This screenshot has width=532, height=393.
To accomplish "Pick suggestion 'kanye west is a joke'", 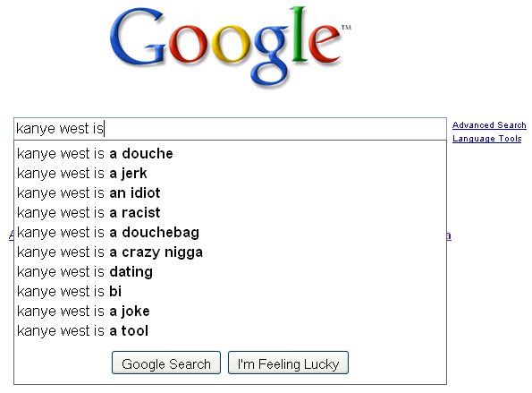I will coord(230,312).
